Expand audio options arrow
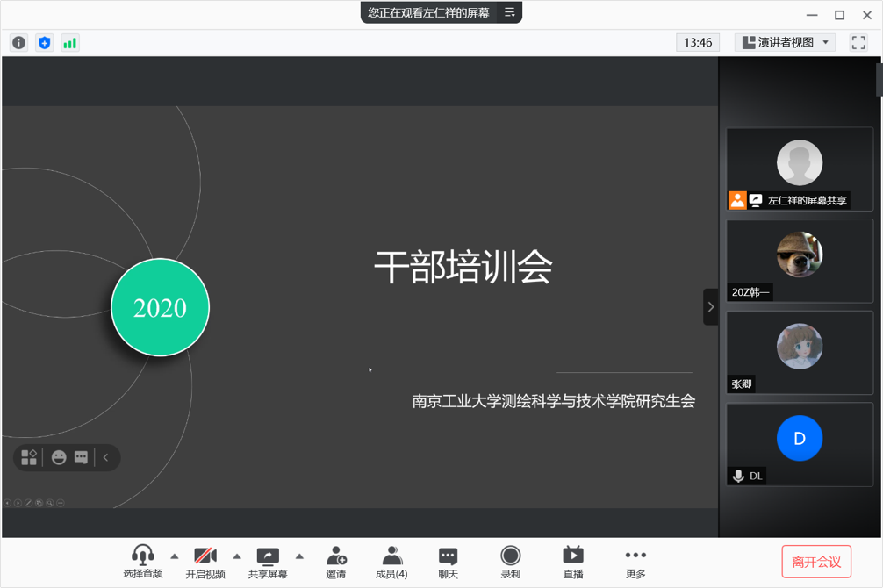Screen dimensions: 883x588 click(175, 556)
